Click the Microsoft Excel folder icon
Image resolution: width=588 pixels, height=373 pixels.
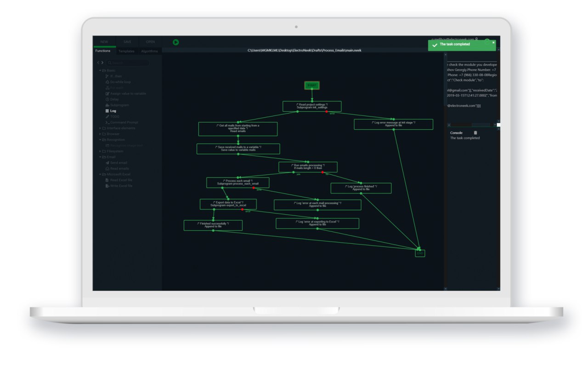104,174
